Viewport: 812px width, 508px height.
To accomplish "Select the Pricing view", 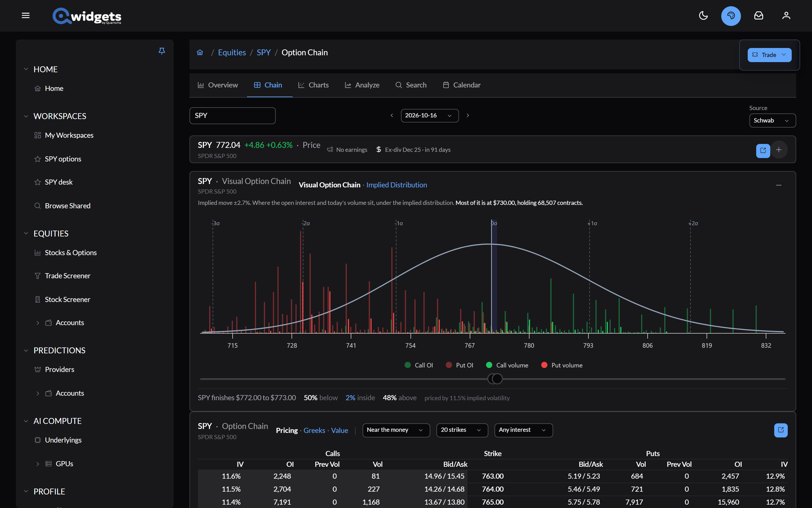I will pyautogui.click(x=286, y=430).
